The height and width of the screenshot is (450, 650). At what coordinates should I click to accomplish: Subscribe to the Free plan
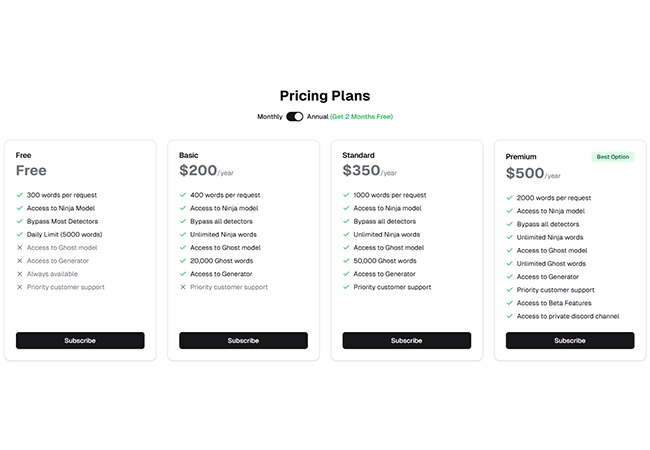tap(80, 340)
